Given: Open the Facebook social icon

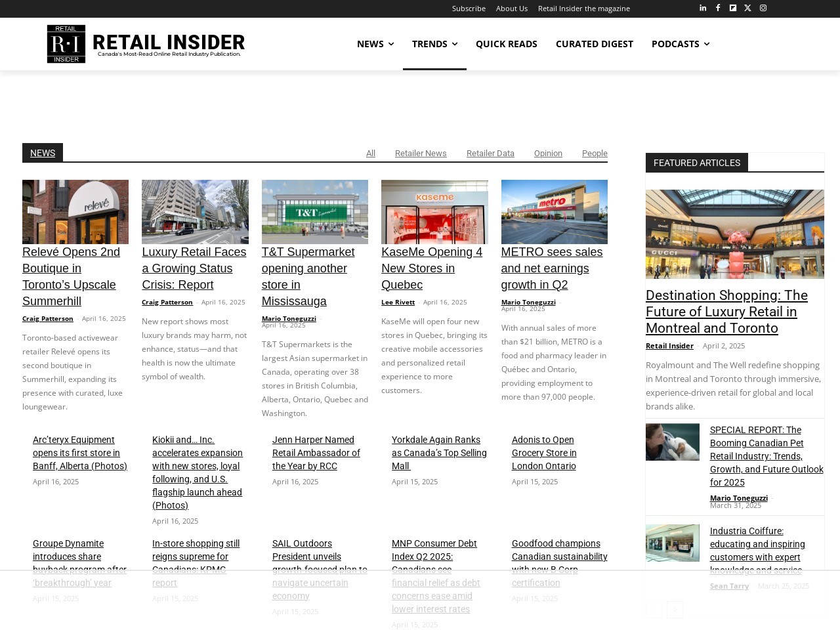Looking at the screenshot, I should click(x=718, y=8).
